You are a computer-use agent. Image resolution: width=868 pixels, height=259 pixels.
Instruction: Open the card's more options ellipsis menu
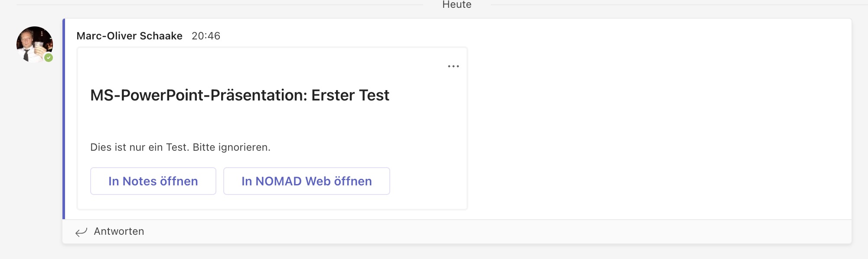[454, 66]
